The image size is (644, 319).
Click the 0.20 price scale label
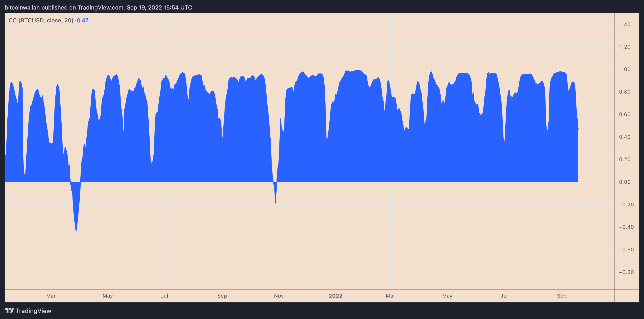click(625, 159)
